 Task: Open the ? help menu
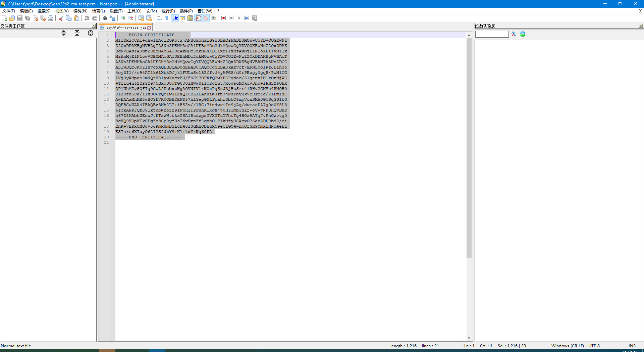[x=218, y=11]
